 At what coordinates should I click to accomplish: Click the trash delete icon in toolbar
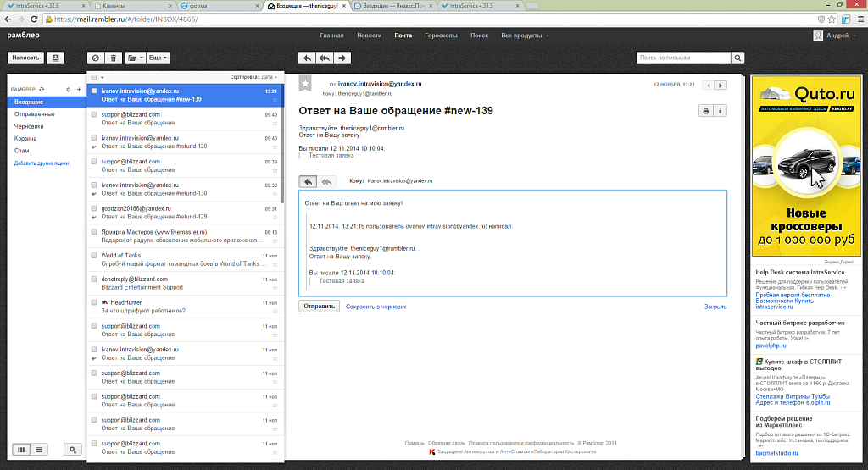tap(114, 58)
